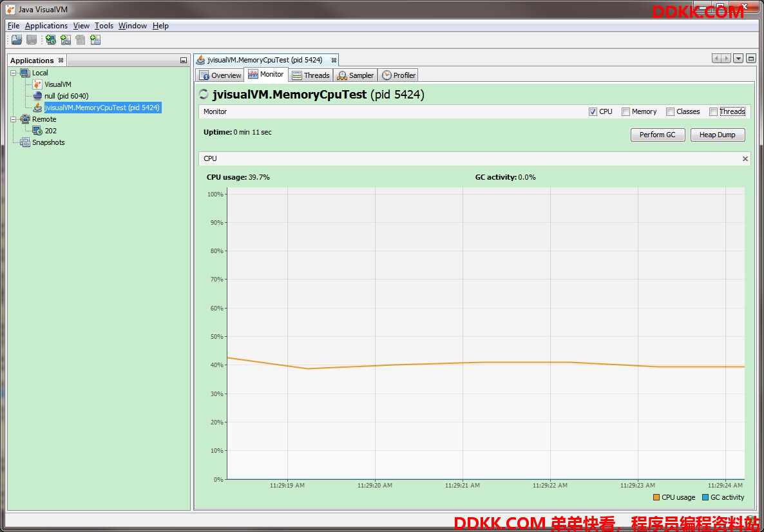This screenshot has width=764, height=532.
Task: Click the greyed-out document toolbar icon
Action: click(81, 40)
